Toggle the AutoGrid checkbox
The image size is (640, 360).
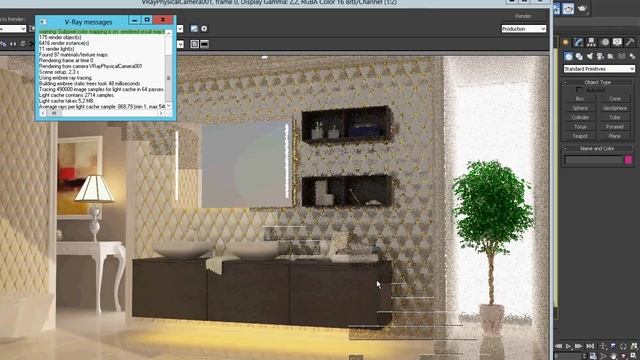(x=579, y=90)
